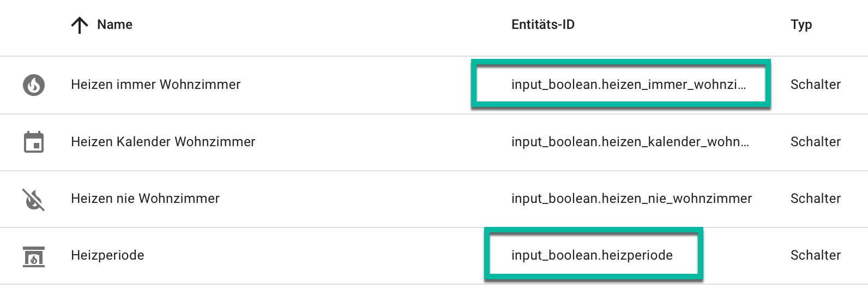
Task: Sort by the Entitäts-ID column header
Action: (x=542, y=25)
